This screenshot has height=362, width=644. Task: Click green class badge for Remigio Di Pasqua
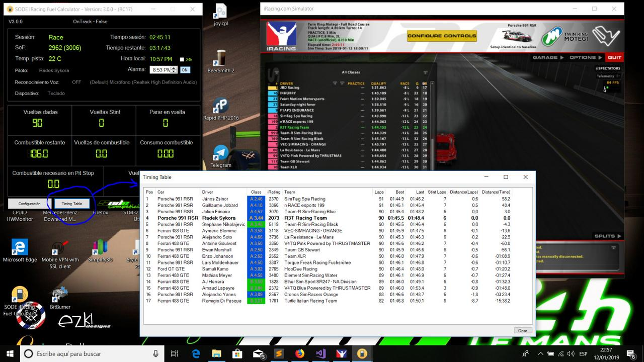[x=256, y=301]
